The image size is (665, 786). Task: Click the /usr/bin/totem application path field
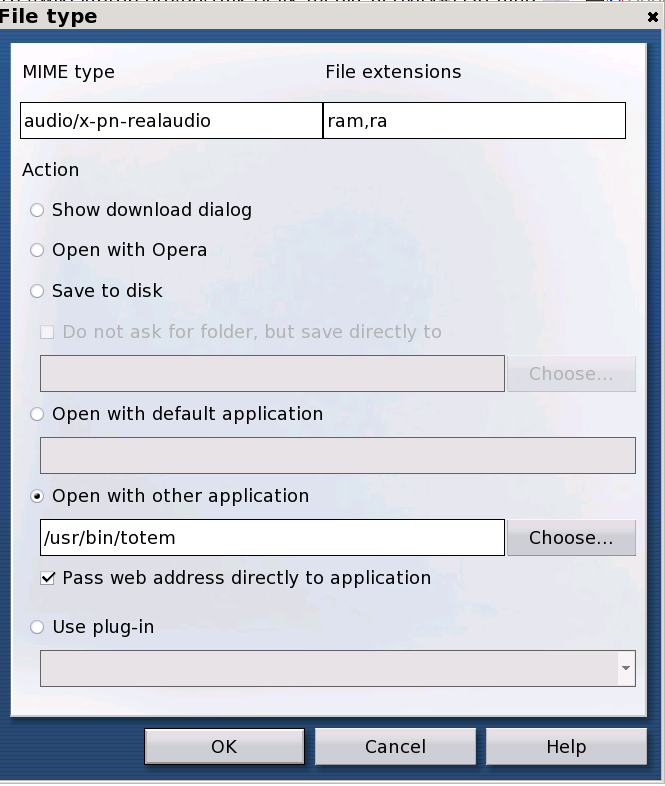pyautogui.click(x=272, y=538)
